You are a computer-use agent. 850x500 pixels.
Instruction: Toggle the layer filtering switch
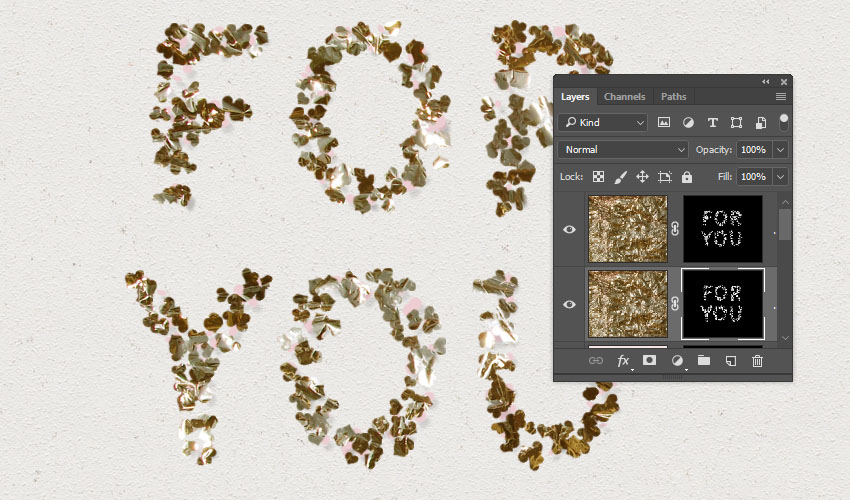(x=784, y=122)
